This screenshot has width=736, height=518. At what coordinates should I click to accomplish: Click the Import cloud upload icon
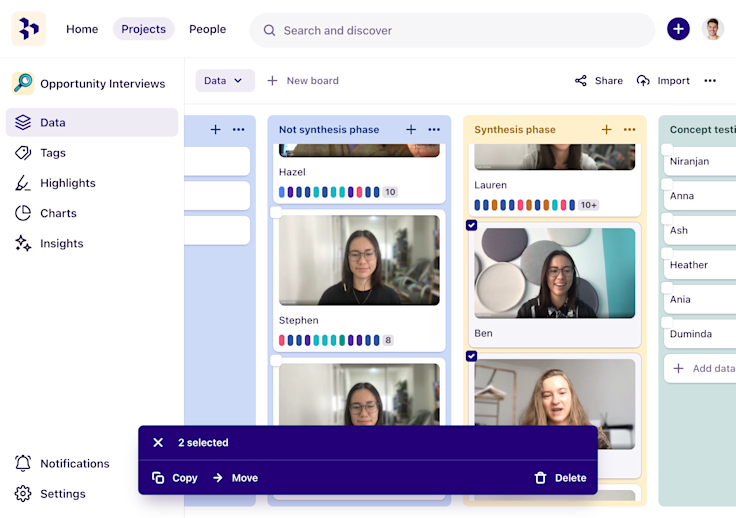(643, 81)
